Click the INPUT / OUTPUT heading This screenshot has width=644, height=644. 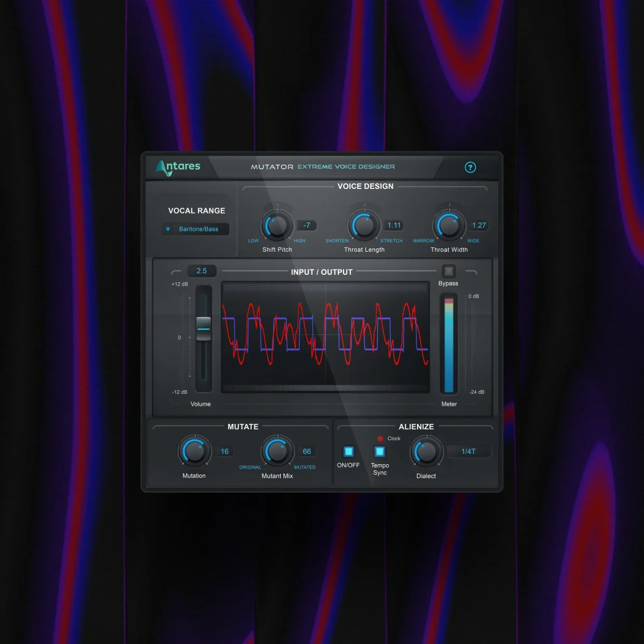[321, 272]
